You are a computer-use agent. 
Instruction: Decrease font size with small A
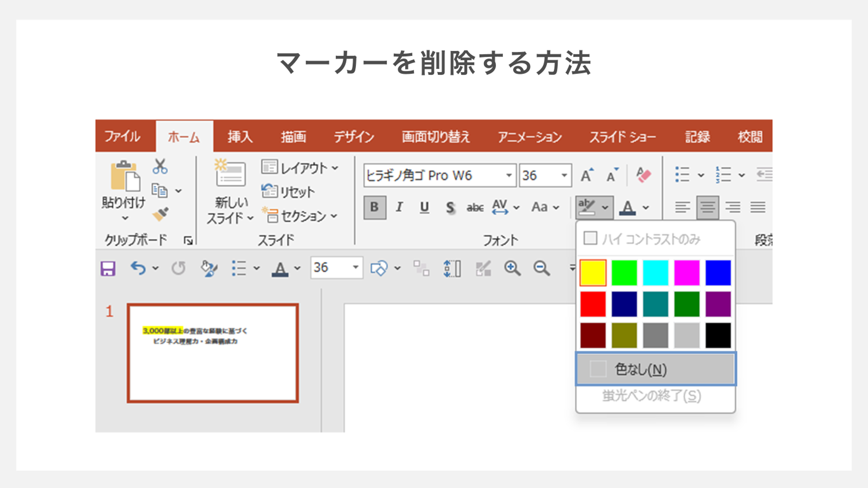pyautogui.click(x=612, y=175)
